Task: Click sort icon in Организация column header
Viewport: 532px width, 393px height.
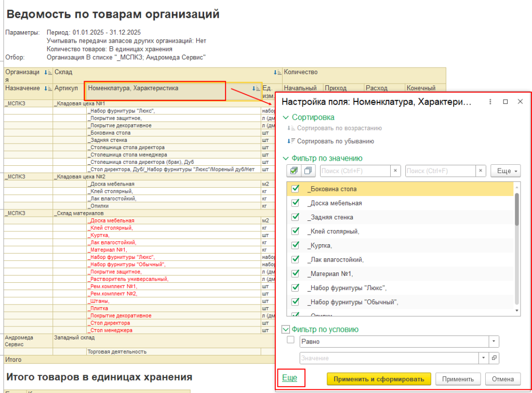Action: (x=47, y=72)
